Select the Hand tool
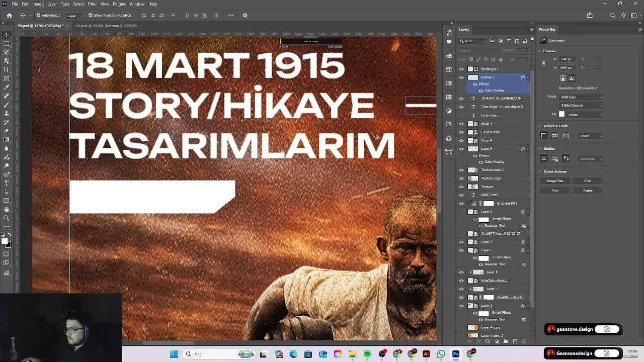The width and height of the screenshot is (644, 362). [7, 209]
